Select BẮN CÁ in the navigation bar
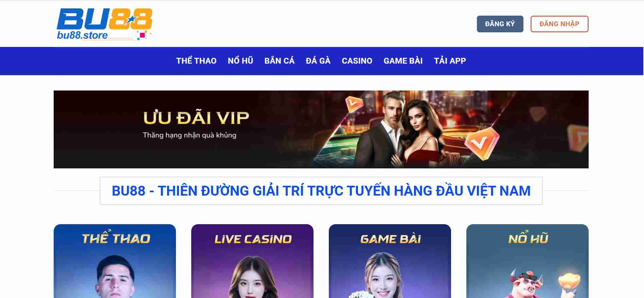Screen dimensions: 644x298 tap(279, 61)
